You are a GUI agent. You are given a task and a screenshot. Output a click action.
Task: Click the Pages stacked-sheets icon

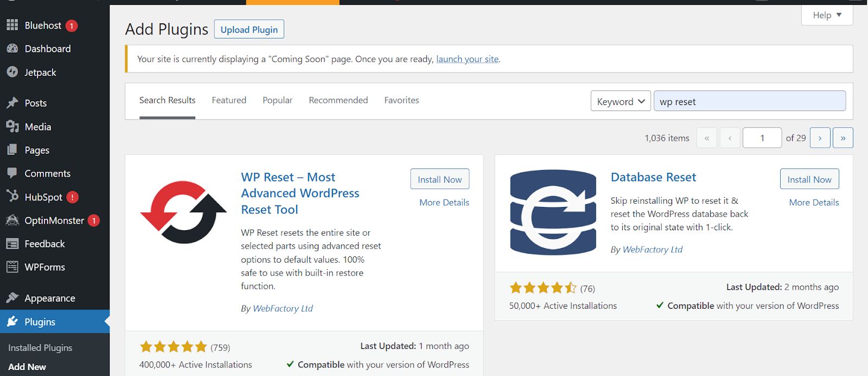click(x=12, y=150)
